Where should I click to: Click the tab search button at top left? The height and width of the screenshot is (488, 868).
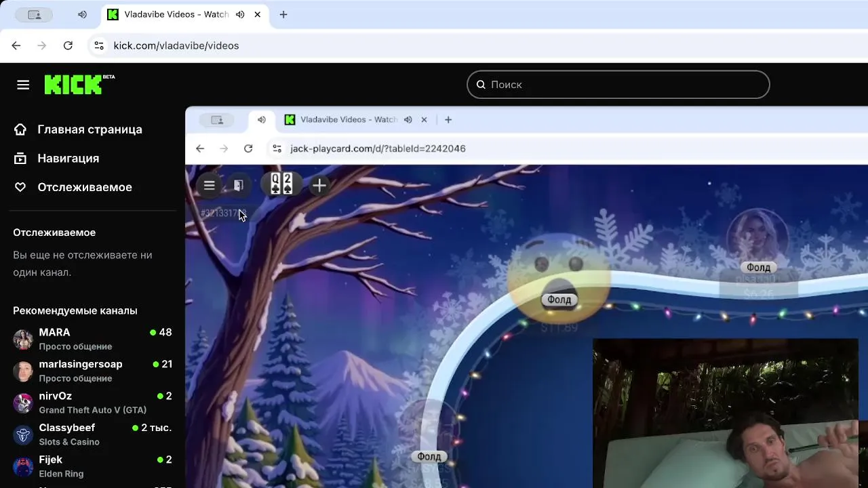click(34, 14)
